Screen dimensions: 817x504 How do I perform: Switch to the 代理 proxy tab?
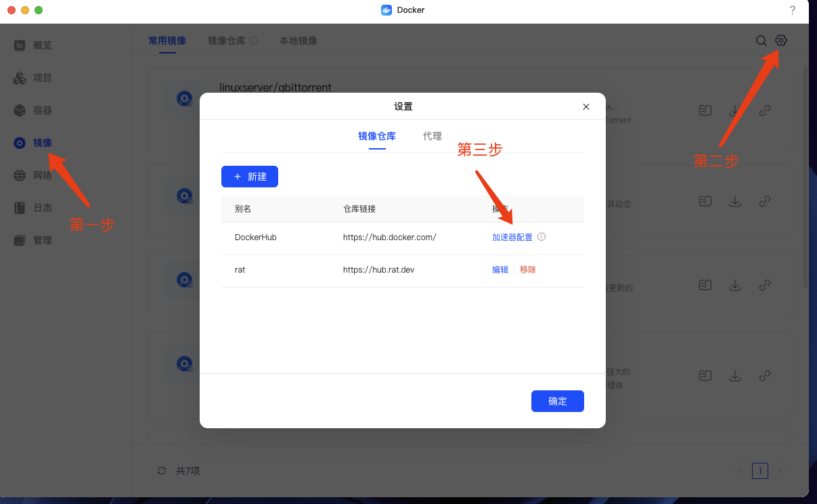pyautogui.click(x=433, y=136)
